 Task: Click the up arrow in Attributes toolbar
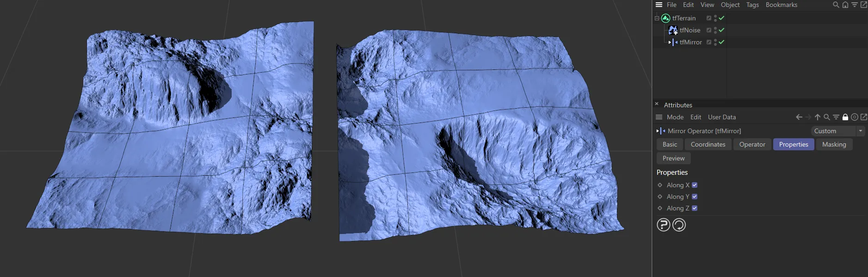coord(817,117)
